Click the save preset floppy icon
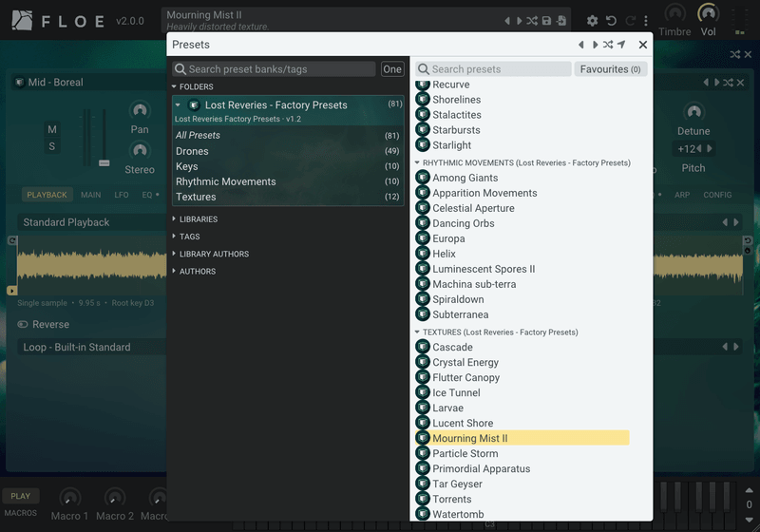The width and height of the screenshot is (760, 532). pyautogui.click(x=546, y=21)
